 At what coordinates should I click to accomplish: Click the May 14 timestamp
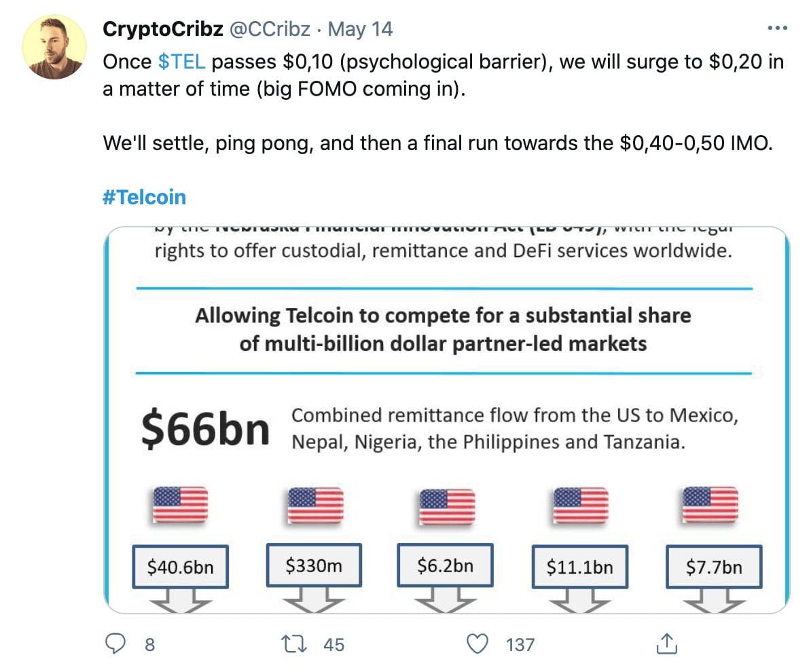click(x=361, y=29)
